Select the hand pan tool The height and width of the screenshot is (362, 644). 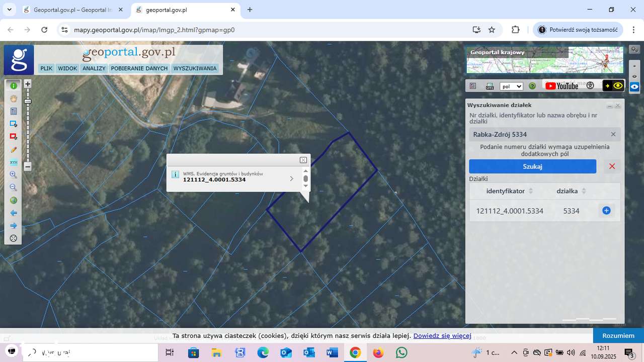14,99
